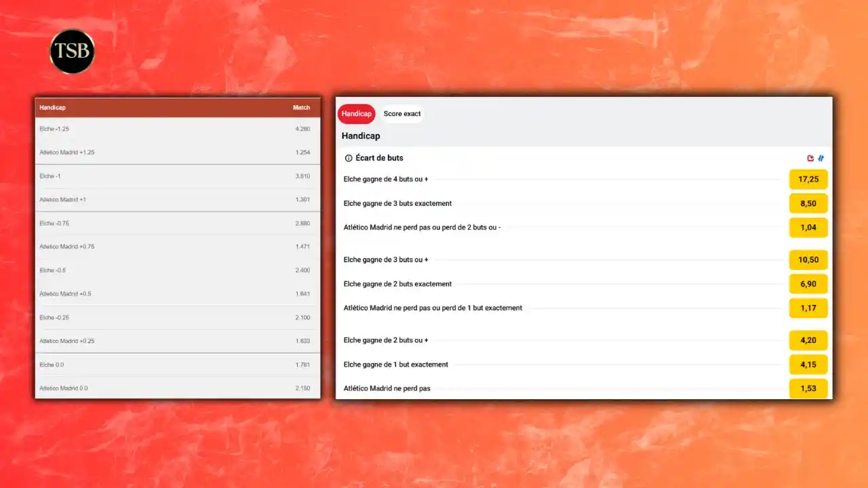Select the 4,15 odds button

pyautogui.click(x=808, y=365)
